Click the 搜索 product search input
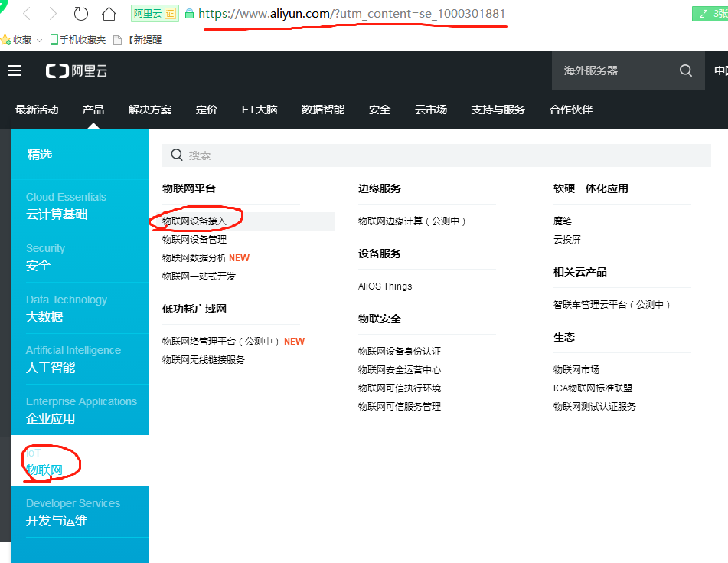 [x=436, y=155]
